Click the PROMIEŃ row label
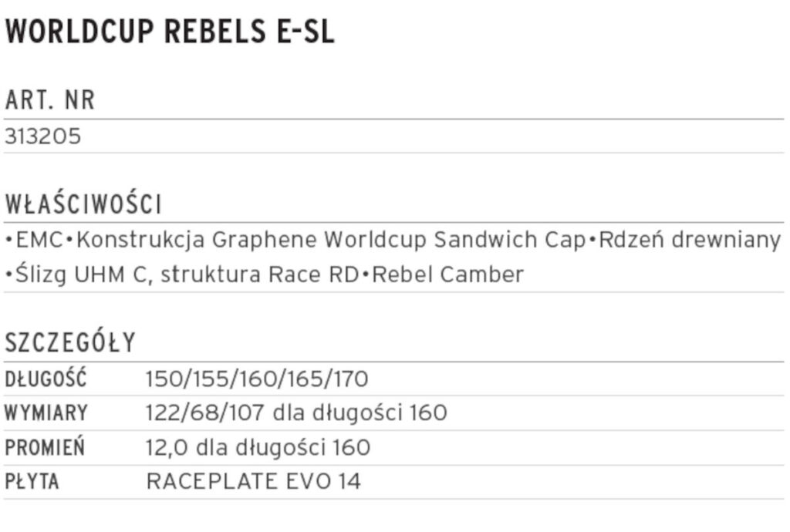The image size is (790, 532). 45,448
